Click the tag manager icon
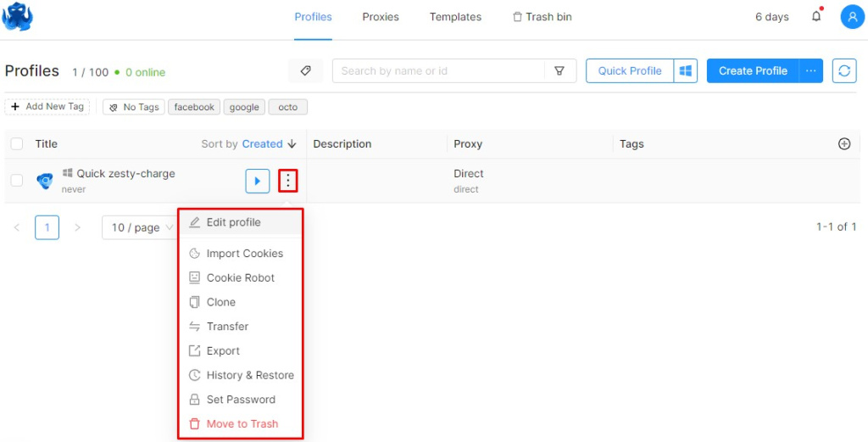This screenshot has height=442, width=868. pyautogui.click(x=305, y=71)
